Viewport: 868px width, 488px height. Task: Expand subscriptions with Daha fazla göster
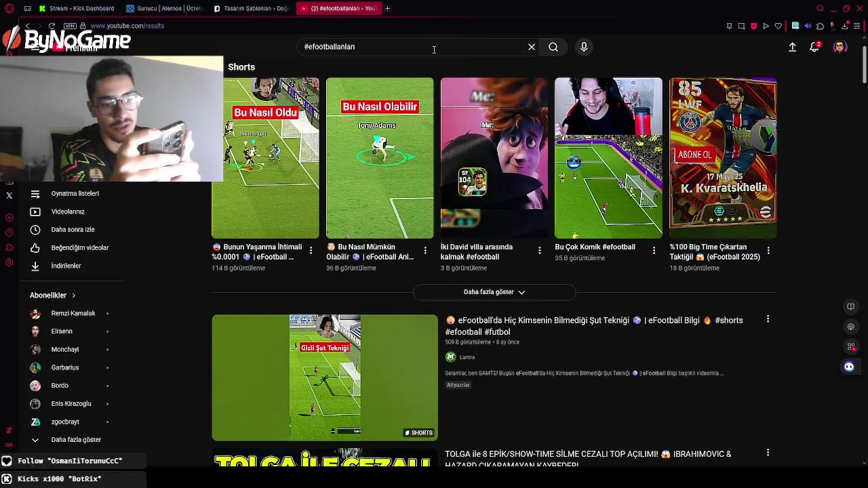pyautogui.click(x=71, y=440)
